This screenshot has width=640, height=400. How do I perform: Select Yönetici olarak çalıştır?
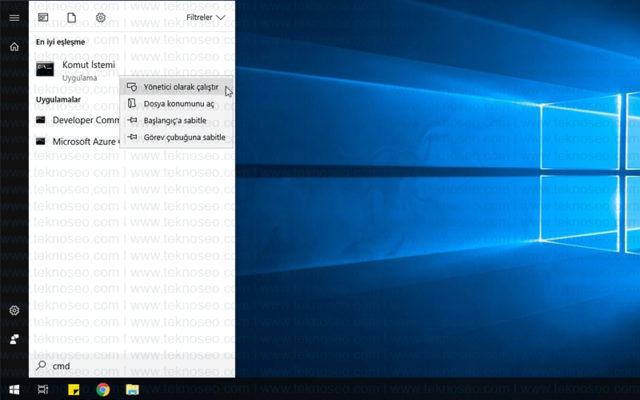pyautogui.click(x=176, y=87)
